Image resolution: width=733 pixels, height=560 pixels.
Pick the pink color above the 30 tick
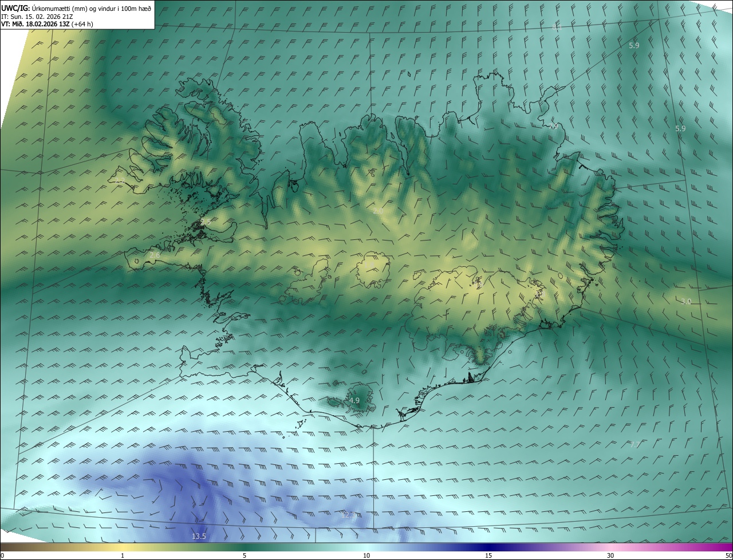[610, 547]
